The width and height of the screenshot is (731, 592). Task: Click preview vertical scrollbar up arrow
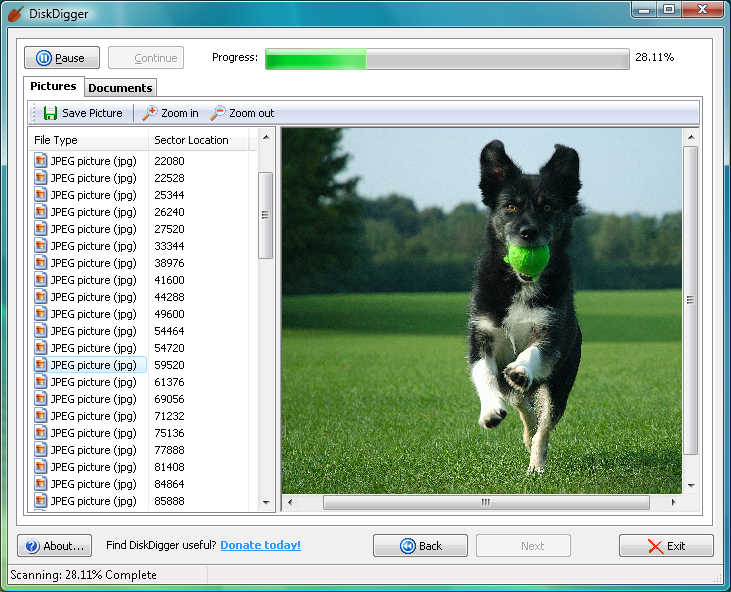click(x=691, y=137)
